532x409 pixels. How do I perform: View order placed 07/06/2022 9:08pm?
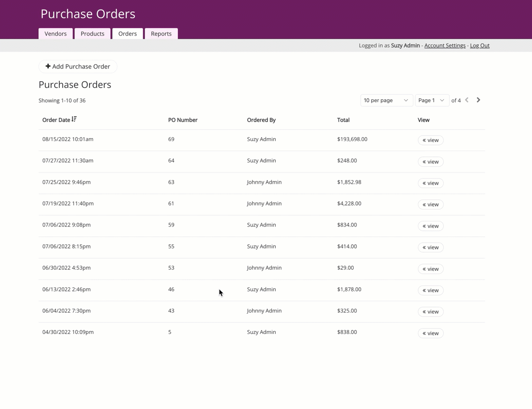tap(430, 226)
